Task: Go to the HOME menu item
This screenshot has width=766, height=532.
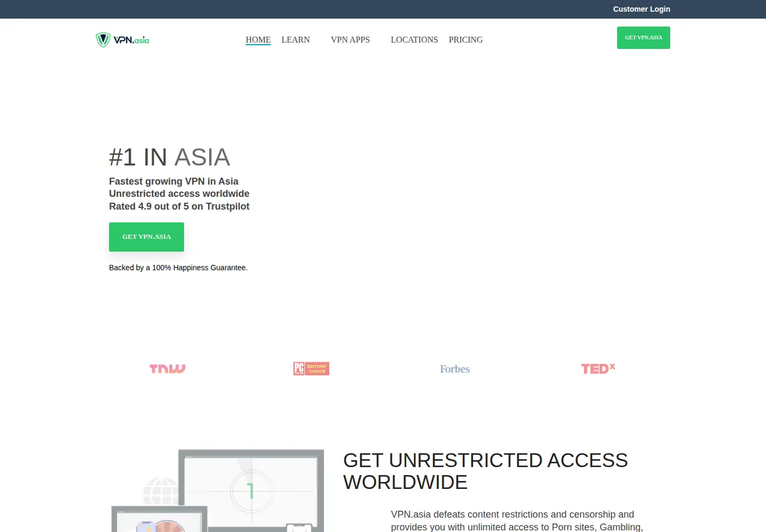Action: click(x=258, y=40)
